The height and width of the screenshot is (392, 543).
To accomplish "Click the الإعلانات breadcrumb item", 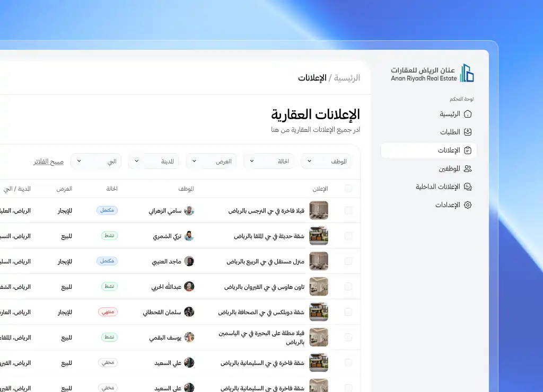I will click(x=312, y=78).
